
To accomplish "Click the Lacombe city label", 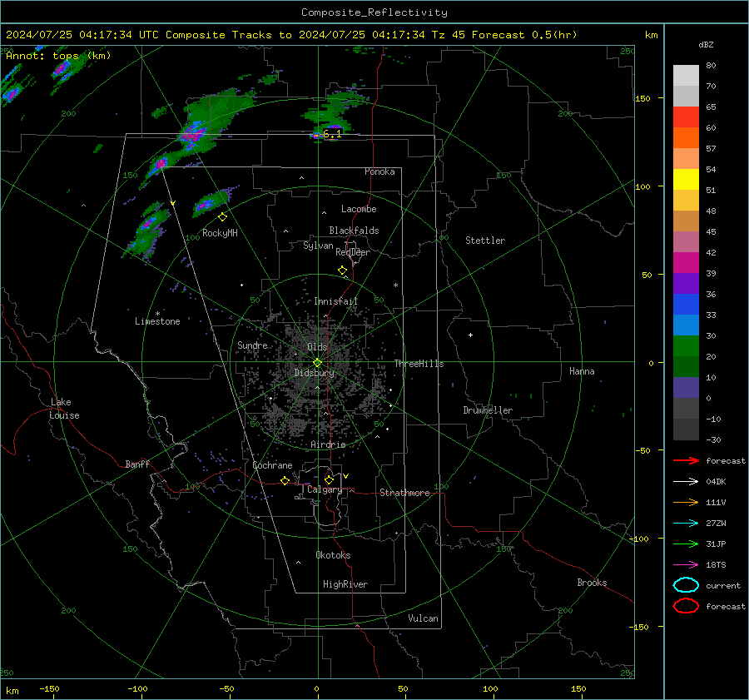I will click(x=359, y=209).
